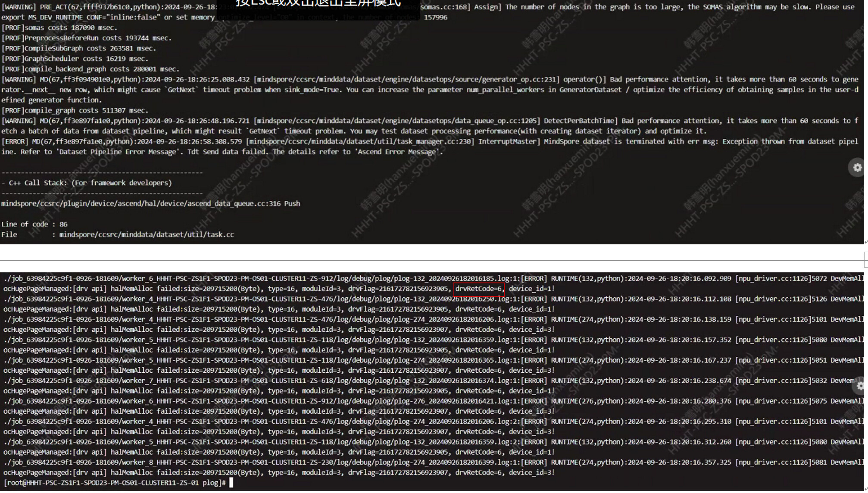Click the red-boxed drvRetCode=6 text
The width and height of the screenshot is (868, 493).
click(478, 289)
